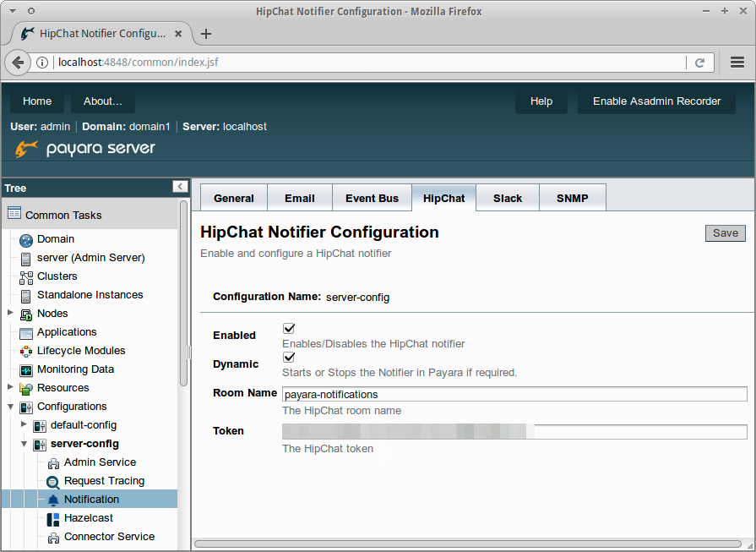The height and width of the screenshot is (552, 756).
Task: Collapse the server-config tree branch
Action: tap(24, 443)
